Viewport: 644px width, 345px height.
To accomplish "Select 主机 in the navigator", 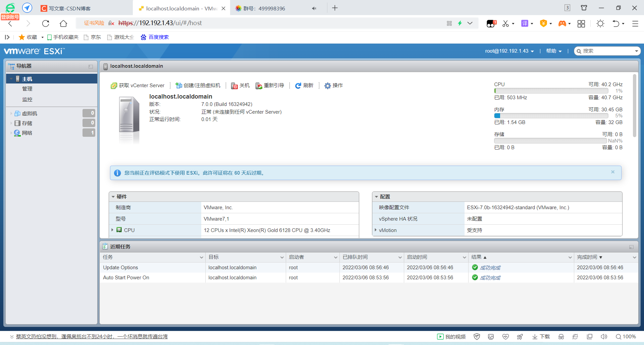I will tap(52, 79).
